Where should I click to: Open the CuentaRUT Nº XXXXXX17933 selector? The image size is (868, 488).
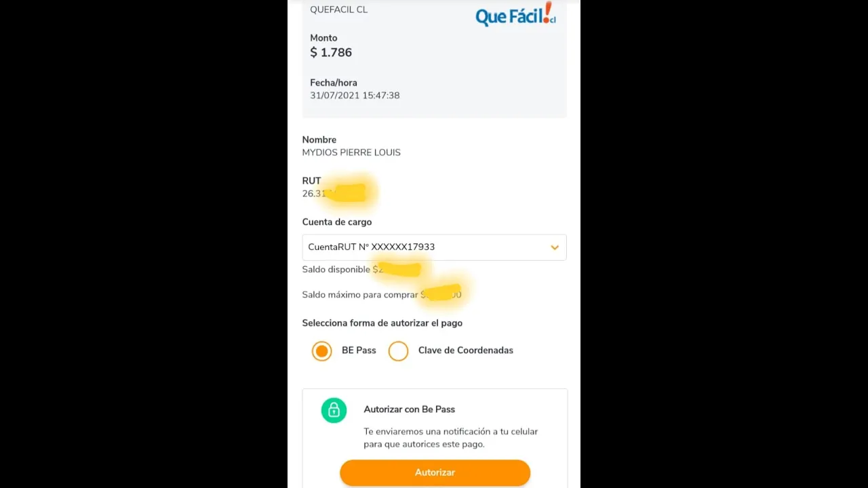(x=434, y=247)
